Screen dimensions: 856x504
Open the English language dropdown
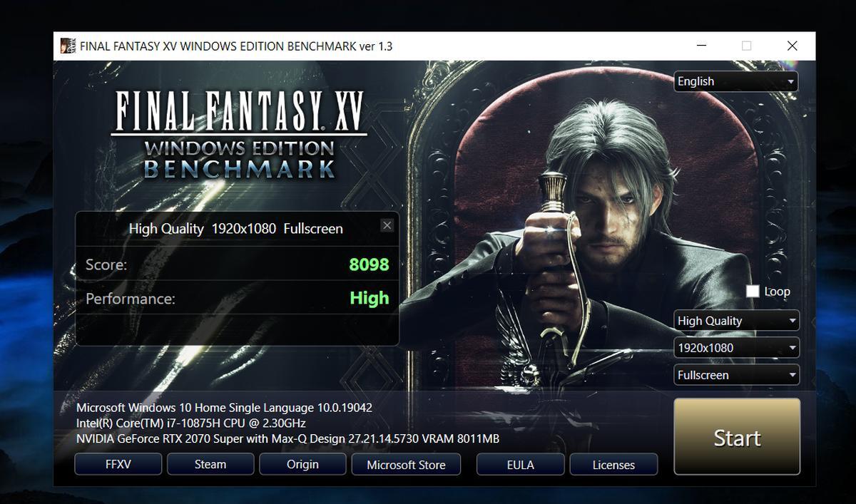735,81
